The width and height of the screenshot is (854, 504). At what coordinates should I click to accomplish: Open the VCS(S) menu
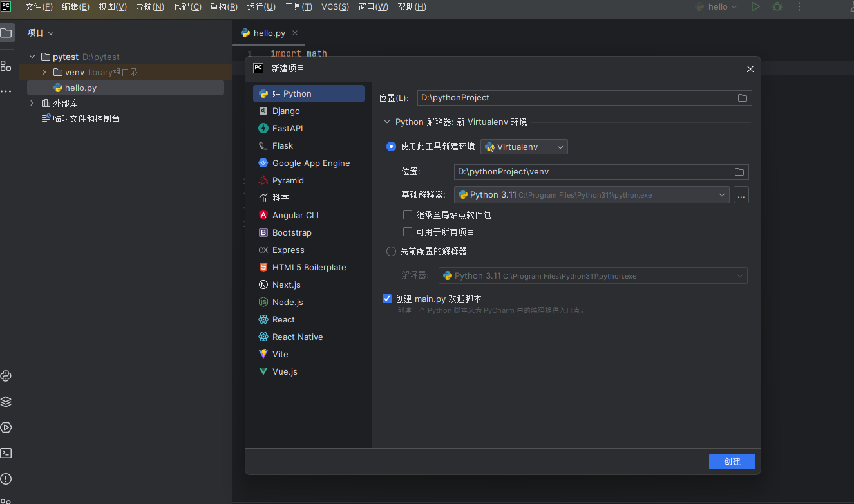[x=335, y=6]
